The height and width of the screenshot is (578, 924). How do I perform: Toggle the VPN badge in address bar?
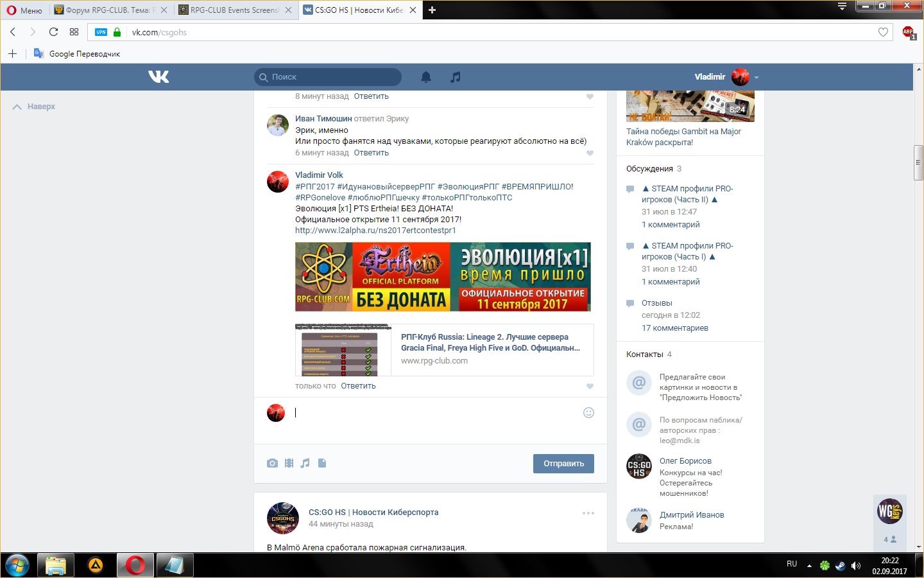pos(101,32)
